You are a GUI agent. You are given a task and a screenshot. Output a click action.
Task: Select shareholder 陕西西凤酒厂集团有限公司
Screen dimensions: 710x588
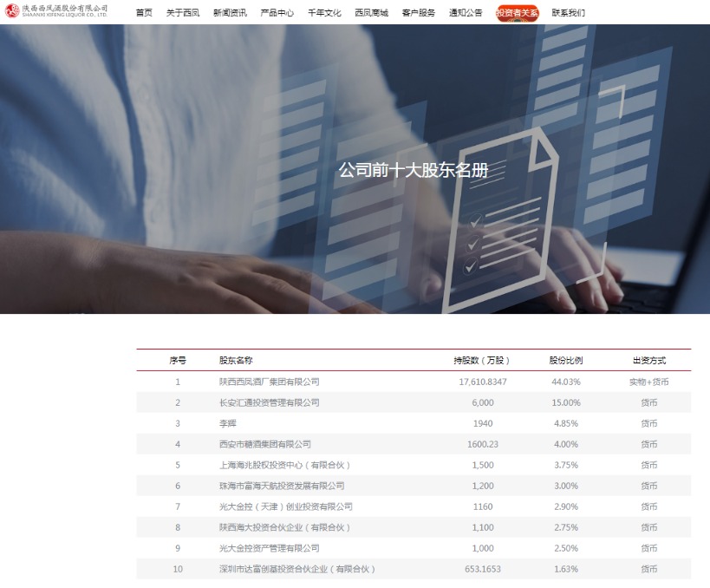pos(270,382)
